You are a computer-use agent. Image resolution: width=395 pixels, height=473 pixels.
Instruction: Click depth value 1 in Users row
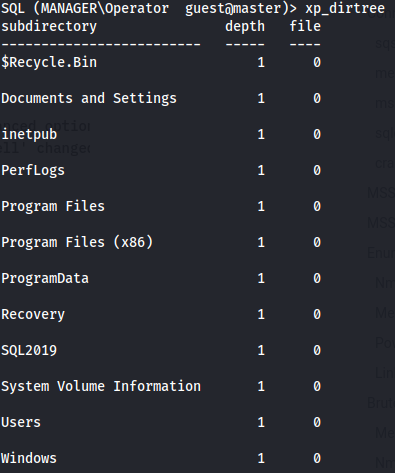click(x=261, y=422)
